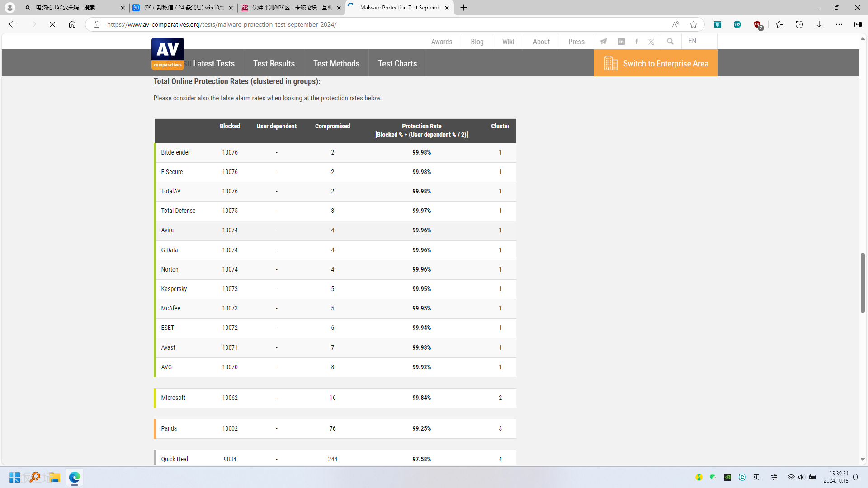Click the Protection Rate column header
The image size is (868, 488).
tap(421, 130)
